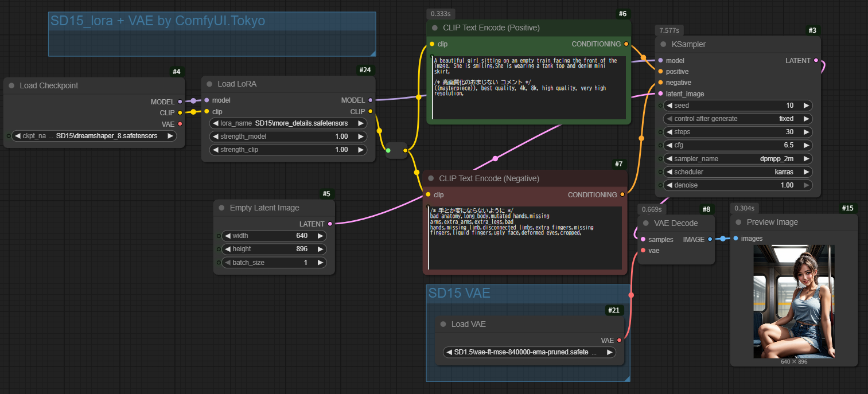
Task: Click the KSampler node collapse dot
Action: coord(663,44)
